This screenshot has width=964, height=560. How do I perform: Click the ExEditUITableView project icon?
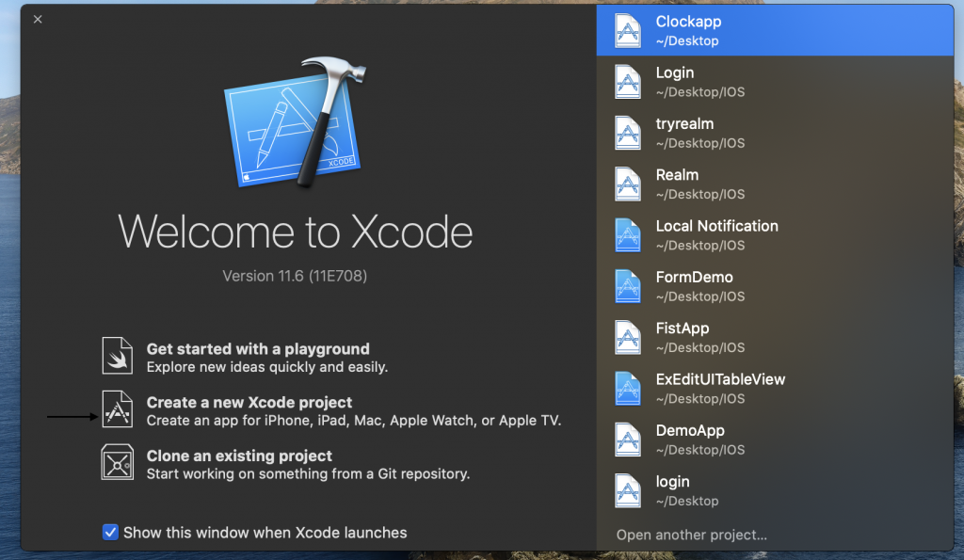(628, 388)
